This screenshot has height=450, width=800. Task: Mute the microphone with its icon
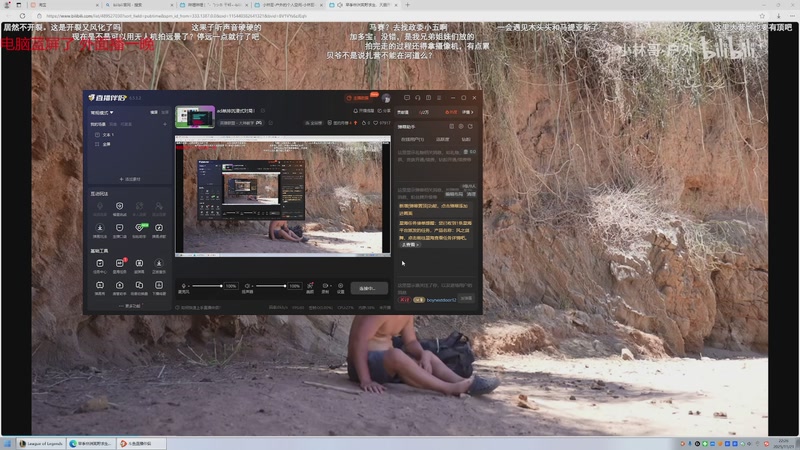point(184,286)
